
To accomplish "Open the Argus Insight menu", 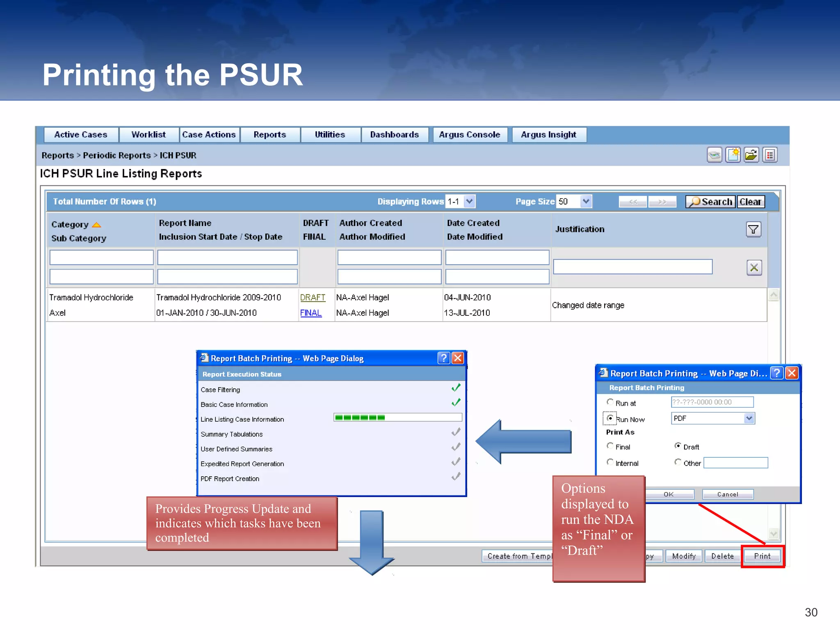I will 549,135.
